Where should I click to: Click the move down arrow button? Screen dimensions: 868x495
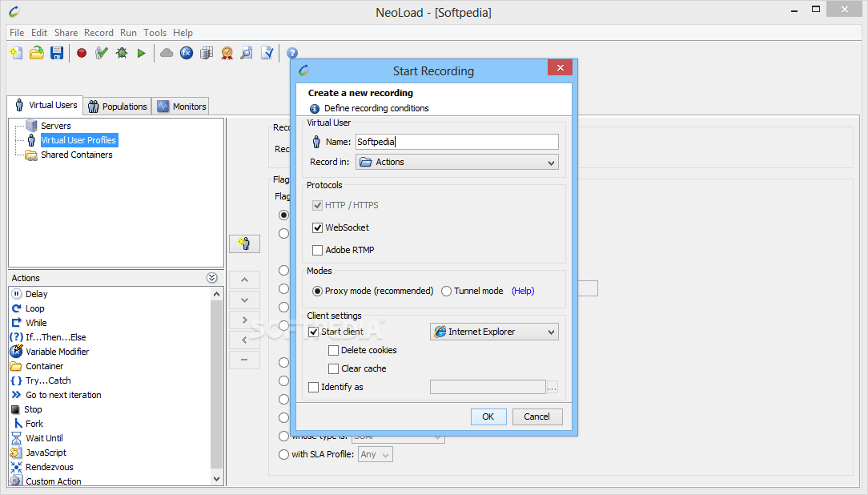coord(244,300)
